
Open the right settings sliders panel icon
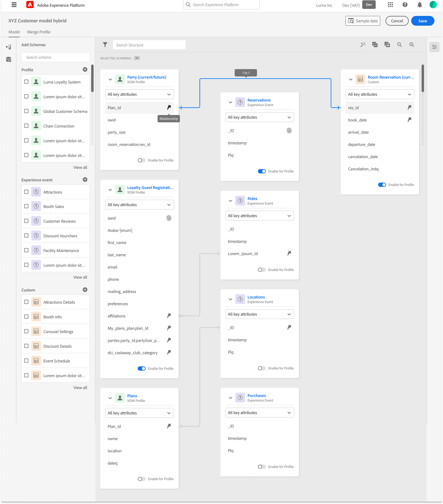pyautogui.click(x=434, y=47)
